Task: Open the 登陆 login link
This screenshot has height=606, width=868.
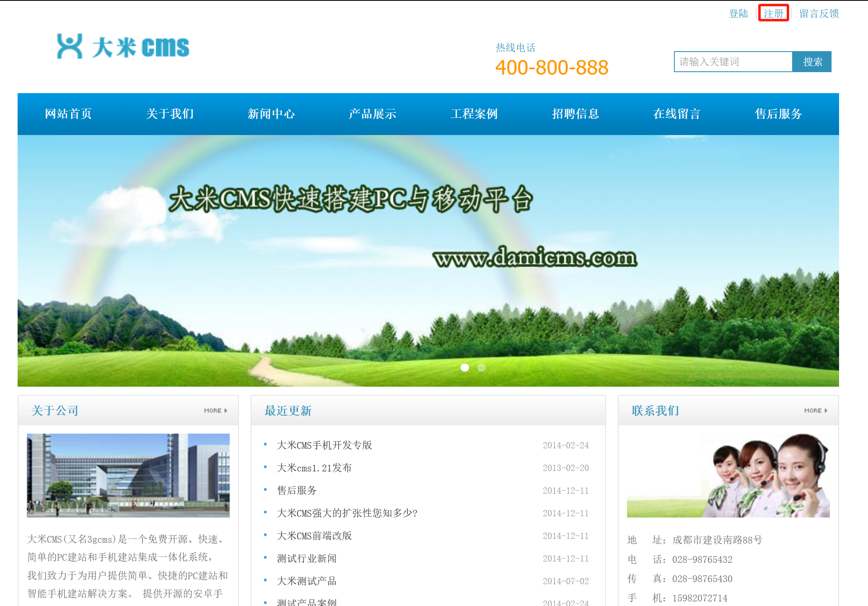Action: [x=738, y=13]
